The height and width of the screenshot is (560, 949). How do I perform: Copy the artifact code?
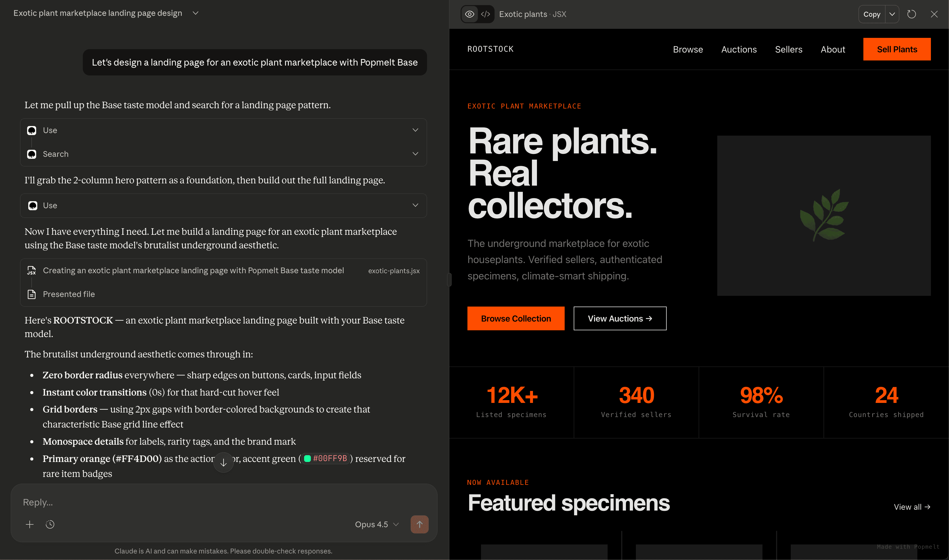click(871, 14)
